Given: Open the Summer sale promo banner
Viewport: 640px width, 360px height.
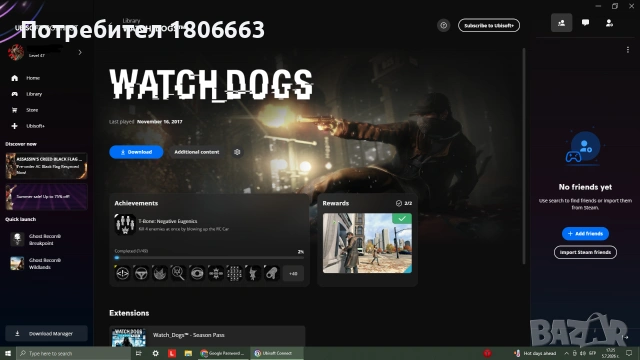Looking at the screenshot, I should pyautogui.click(x=47, y=196).
